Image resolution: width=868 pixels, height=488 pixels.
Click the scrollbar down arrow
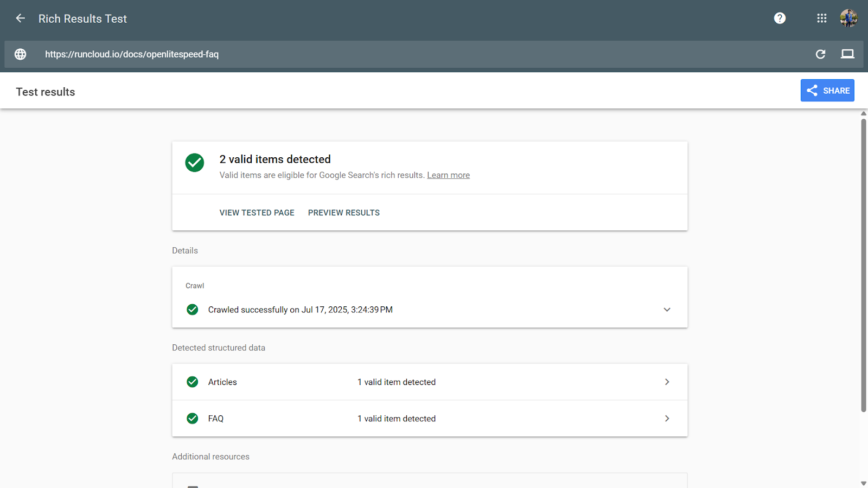pos(864,483)
